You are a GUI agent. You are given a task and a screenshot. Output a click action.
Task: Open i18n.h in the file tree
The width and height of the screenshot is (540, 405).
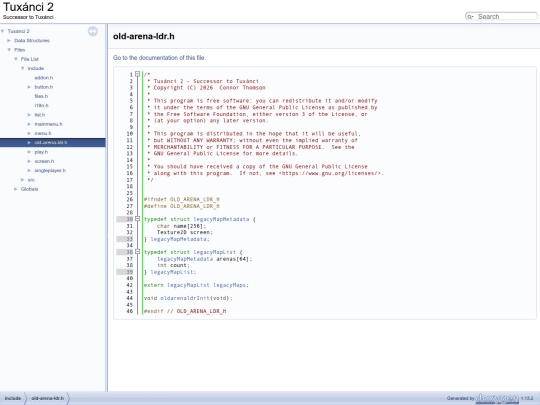(41, 105)
